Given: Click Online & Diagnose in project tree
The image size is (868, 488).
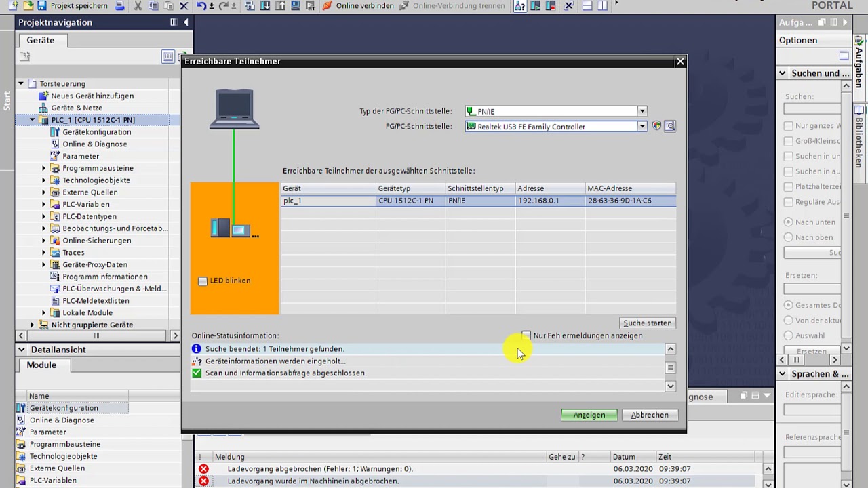Looking at the screenshot, I should tap(95, 144).
